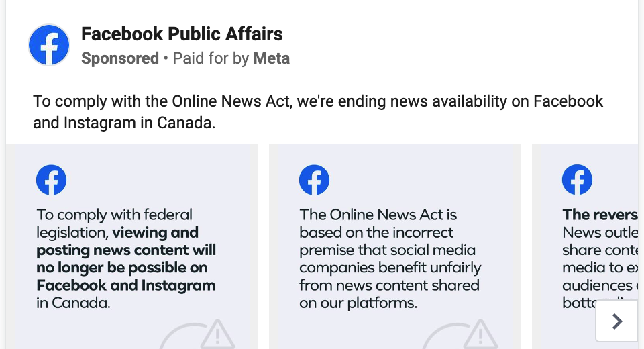Click 'News outle' text on third card
The height and width of the screenshot is (349, 644).
click(600, 232)
